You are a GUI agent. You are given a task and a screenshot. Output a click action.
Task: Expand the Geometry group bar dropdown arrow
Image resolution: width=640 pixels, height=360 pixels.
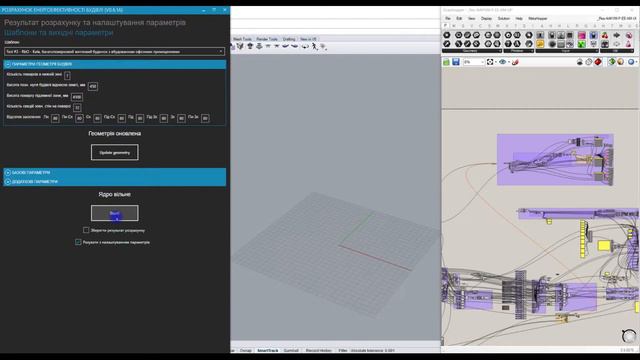500,51
